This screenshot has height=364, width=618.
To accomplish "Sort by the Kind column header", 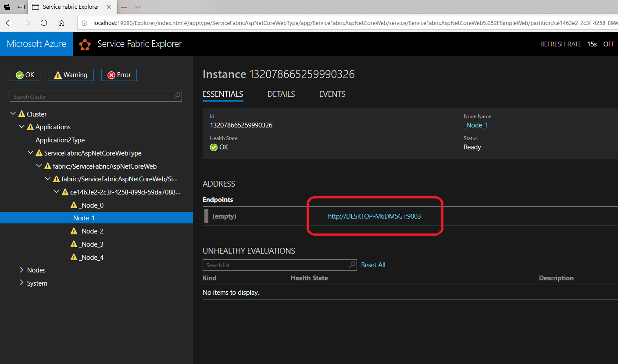I will (x=210, y=278).
